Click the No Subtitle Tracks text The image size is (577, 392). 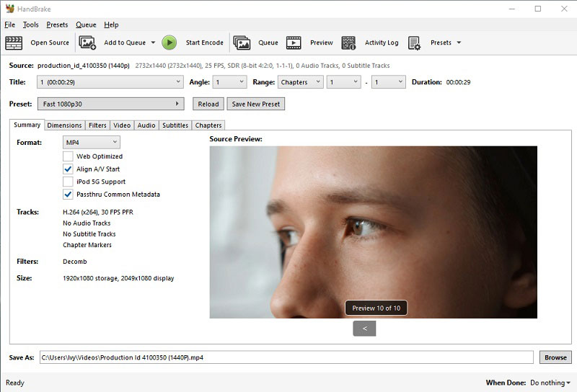click(x=89, y=234)
